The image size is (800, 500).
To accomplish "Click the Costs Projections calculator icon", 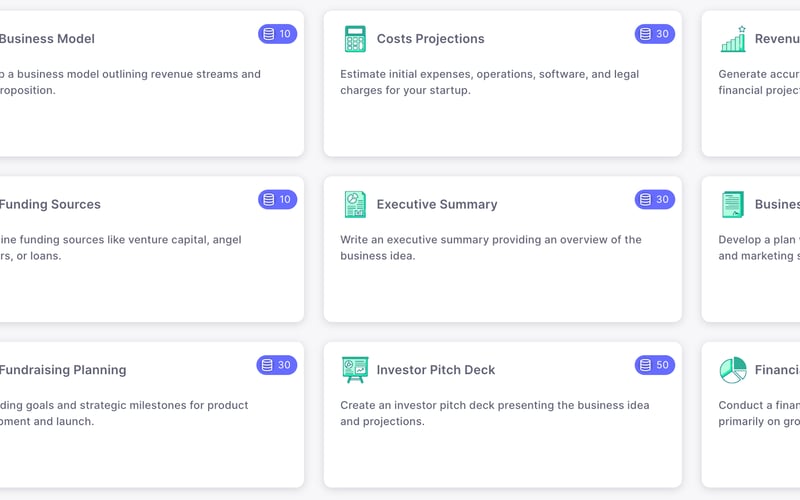I will 354,39.
